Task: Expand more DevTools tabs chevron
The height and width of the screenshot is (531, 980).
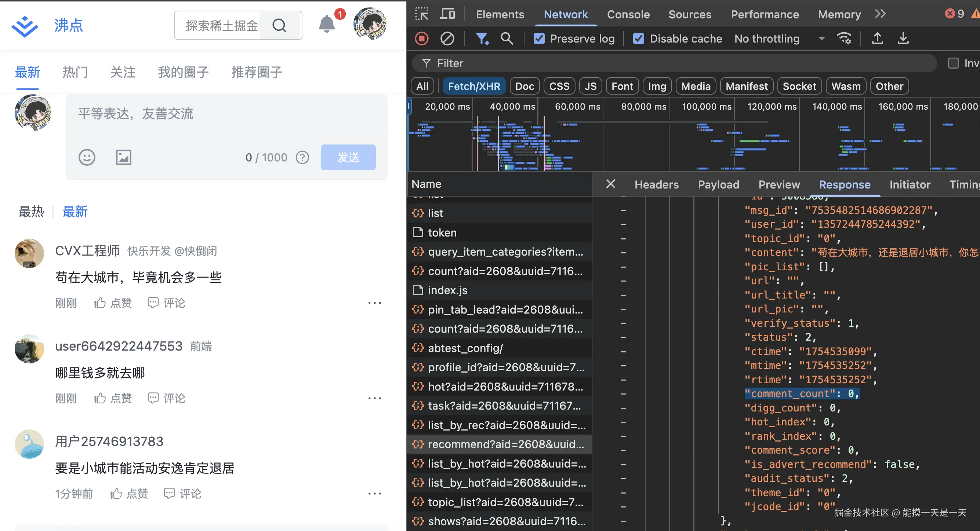Action: pyautogui.click(x=880, y=14)
